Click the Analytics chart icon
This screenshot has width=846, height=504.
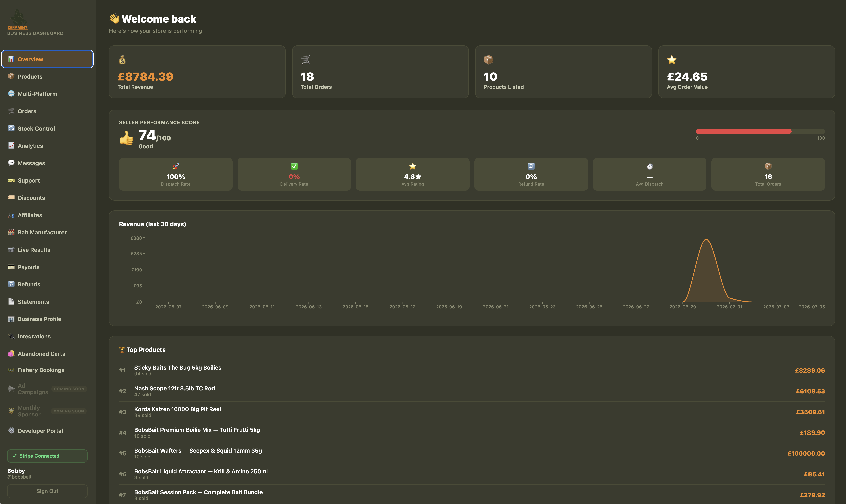11,146
